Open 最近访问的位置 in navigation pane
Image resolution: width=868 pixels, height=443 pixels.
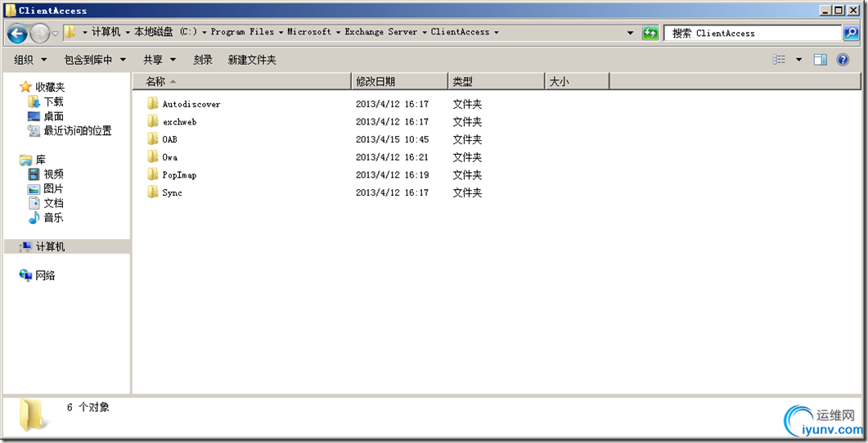click(78, 131)
